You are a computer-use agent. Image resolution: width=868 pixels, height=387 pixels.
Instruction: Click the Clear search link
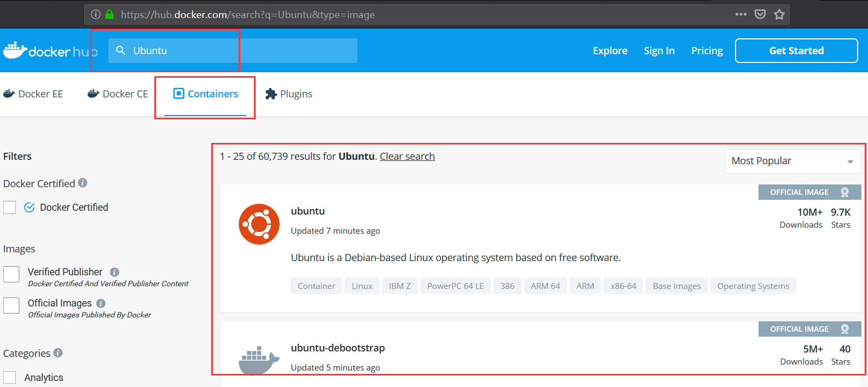click(x=407, y=157)
